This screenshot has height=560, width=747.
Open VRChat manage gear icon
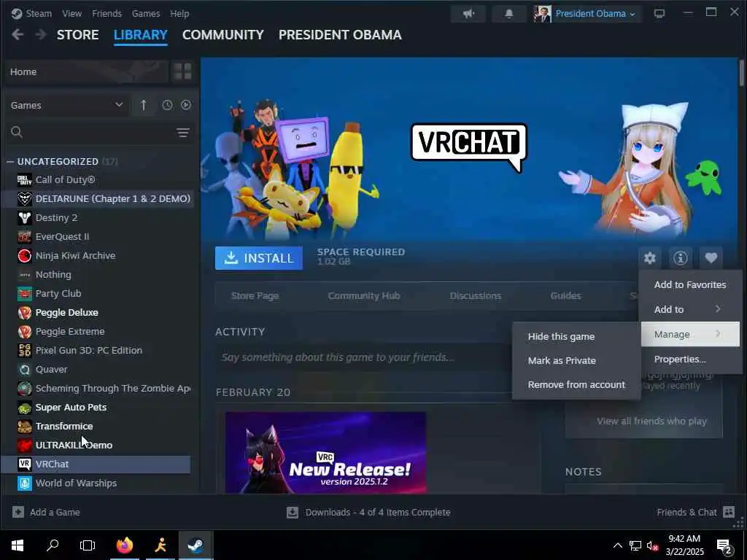click(x=650, y=258)
